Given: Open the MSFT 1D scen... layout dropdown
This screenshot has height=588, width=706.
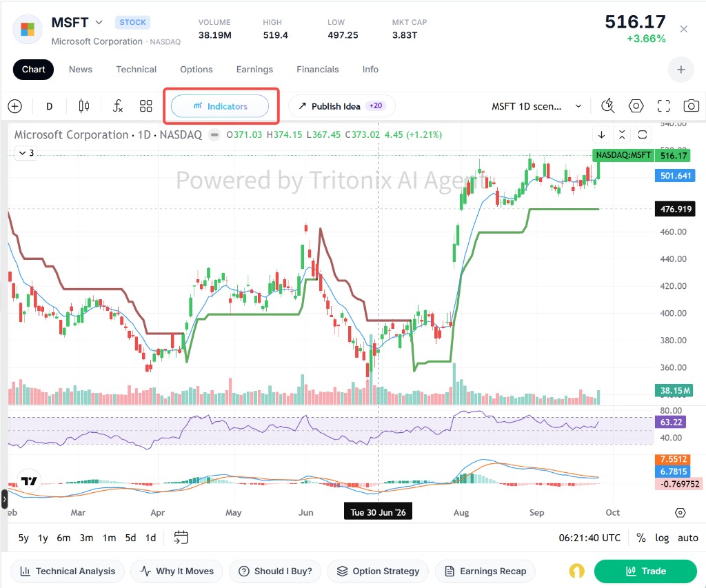Looking at the screenshot, I should (x=536, y=106).
